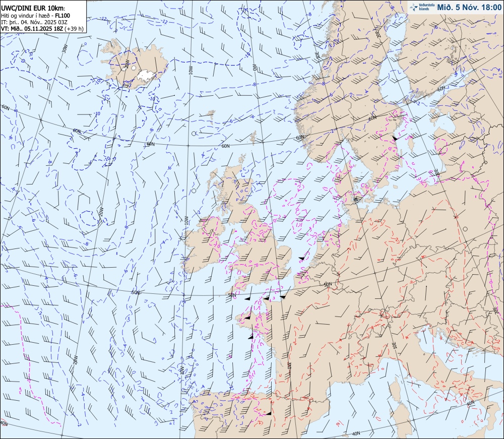The image size is (504, 439).
Task: Select the date label "Mið. 5 Nóv. 18:00"
Action: click(469, 8)
